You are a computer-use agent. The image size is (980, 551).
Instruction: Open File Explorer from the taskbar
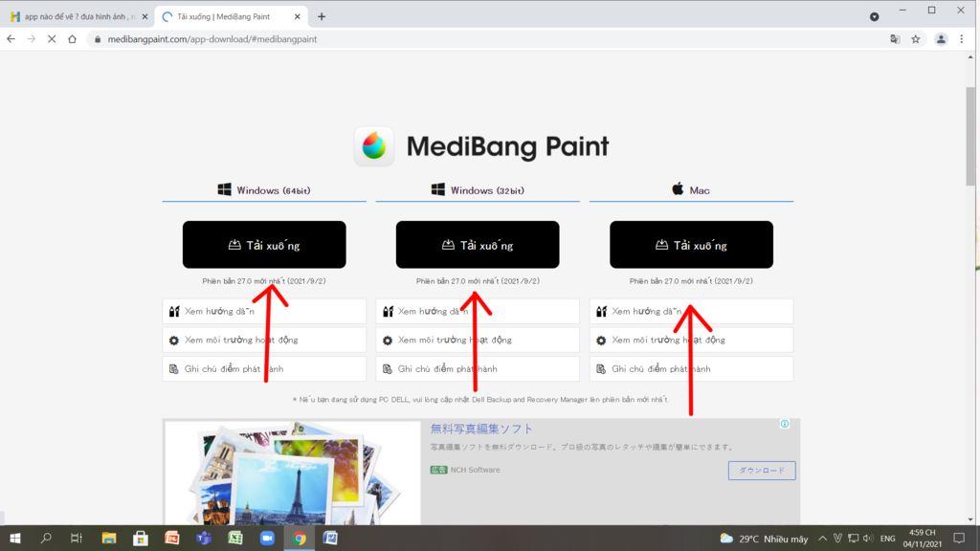pyautogui.click(x=109, y=538)
